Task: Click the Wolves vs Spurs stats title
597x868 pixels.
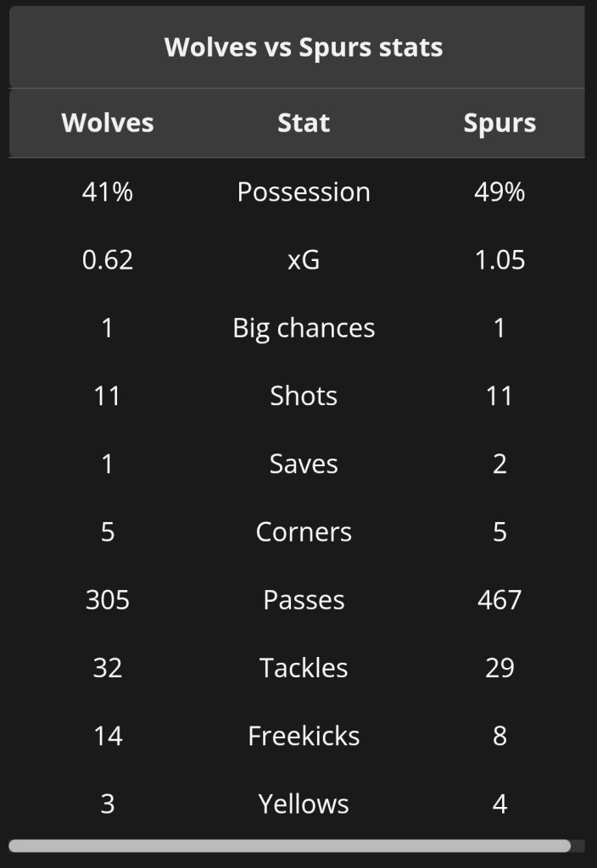Action: (304, 47)
